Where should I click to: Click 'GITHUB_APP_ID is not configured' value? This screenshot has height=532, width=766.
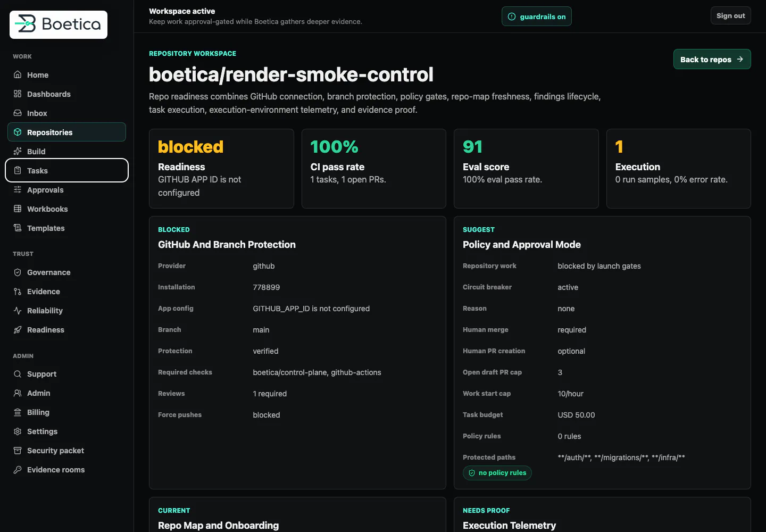(311, 309)
